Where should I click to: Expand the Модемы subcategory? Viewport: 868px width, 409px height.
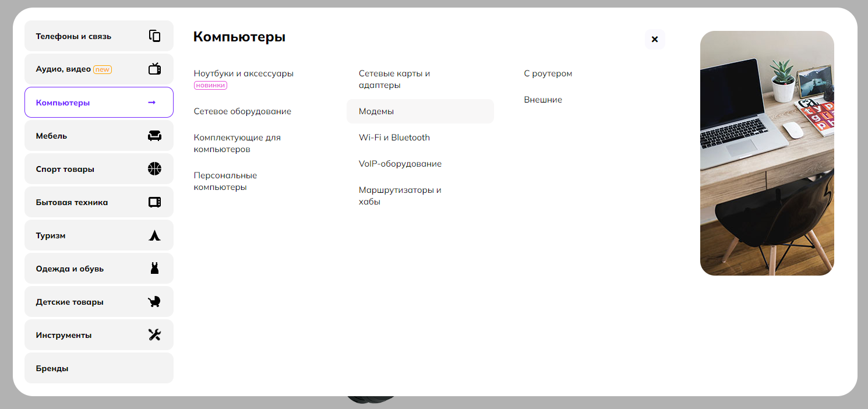(376, 111)
